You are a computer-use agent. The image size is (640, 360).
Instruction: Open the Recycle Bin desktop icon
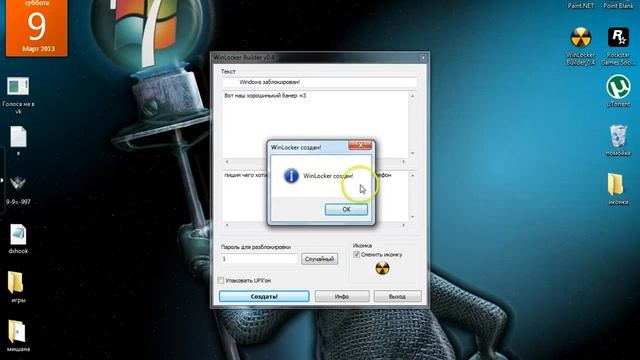coord(618,140)
